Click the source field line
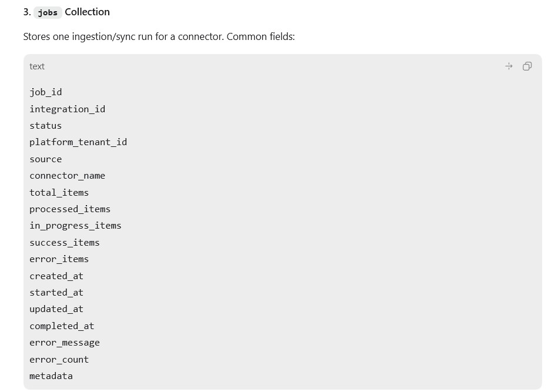Viewport: 555px width, 392px height. click(x=46, y=159)
